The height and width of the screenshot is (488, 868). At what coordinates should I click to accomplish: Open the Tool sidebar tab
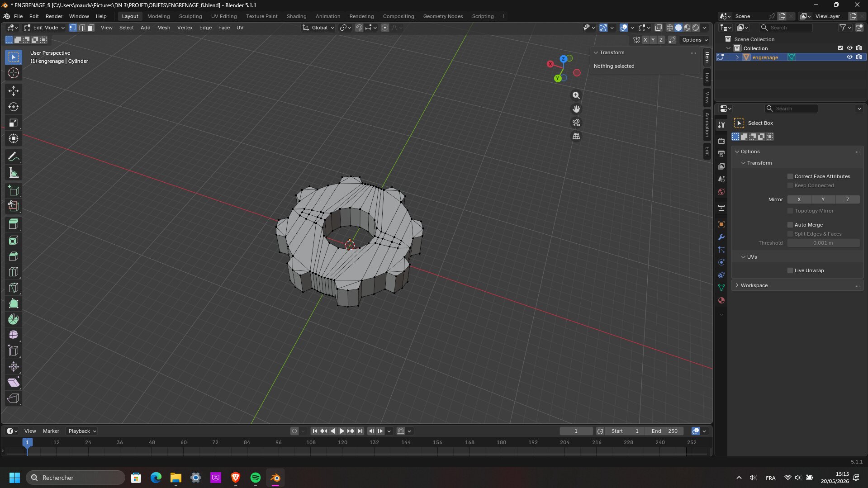(x=707, y=78)
